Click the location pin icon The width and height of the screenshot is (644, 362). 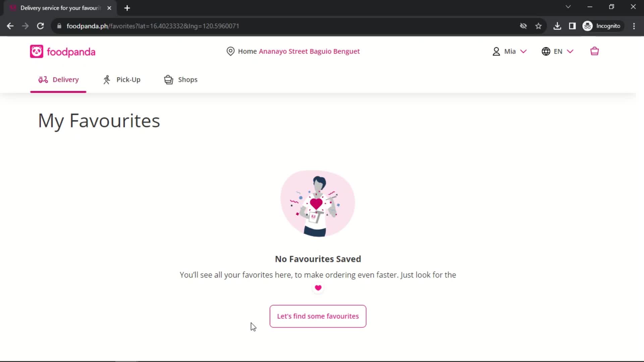[230, 51]
